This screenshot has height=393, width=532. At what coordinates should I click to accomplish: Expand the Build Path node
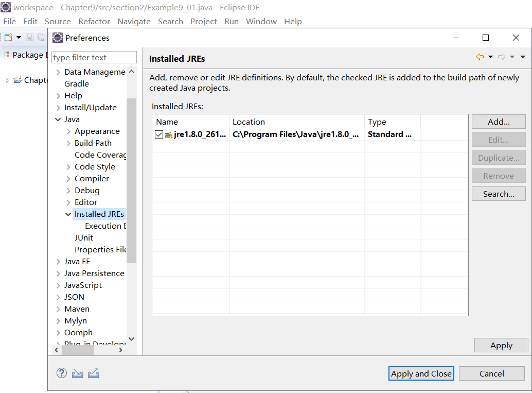(x=68, y=143)
